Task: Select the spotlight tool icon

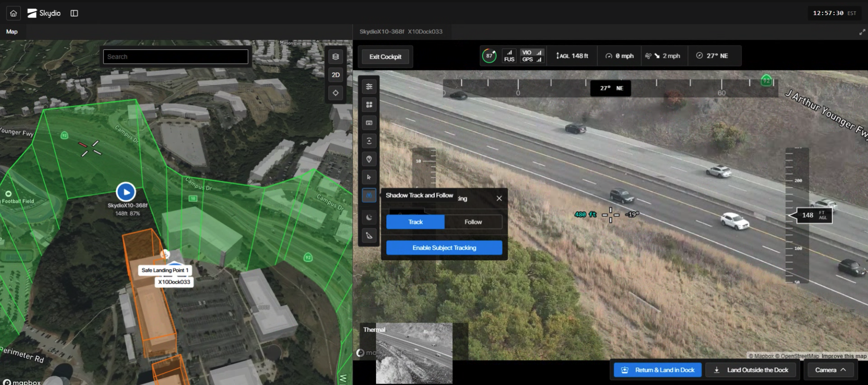Action: pyautogui.click(x=369, y=236)
